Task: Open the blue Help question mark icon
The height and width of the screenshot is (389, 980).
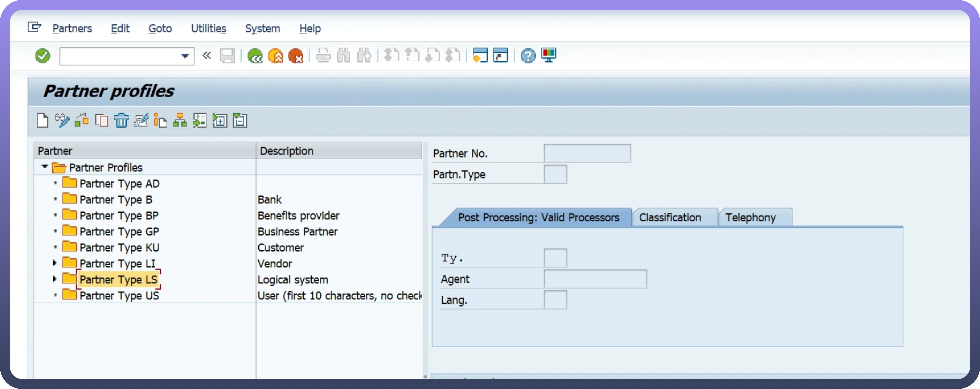Action: click(528, 56)
